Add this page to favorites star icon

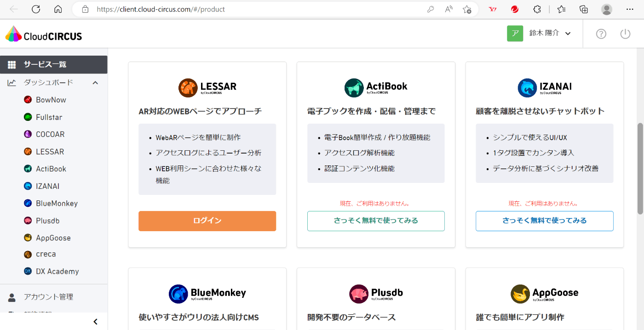tap(467, 9)
